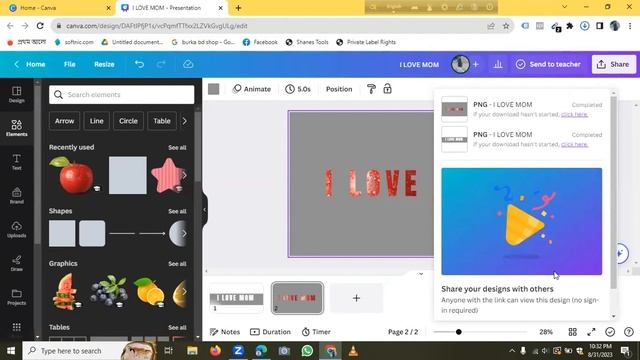Open the Text tool panel
This screenshot has height=360, width=640.
point(17,162)
